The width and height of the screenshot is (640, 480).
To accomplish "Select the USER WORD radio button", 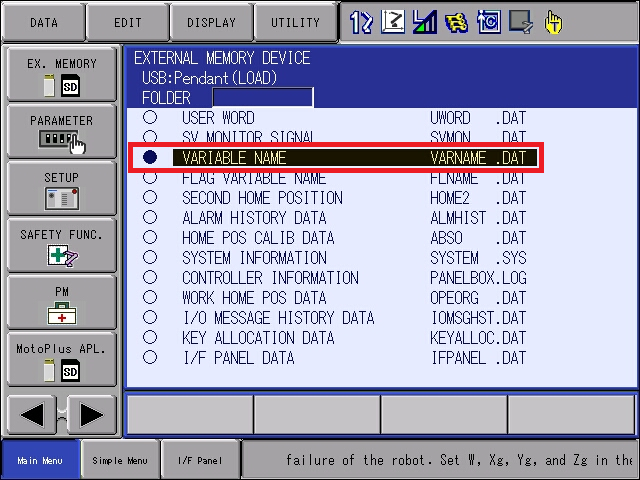I will tap(150, 118).
